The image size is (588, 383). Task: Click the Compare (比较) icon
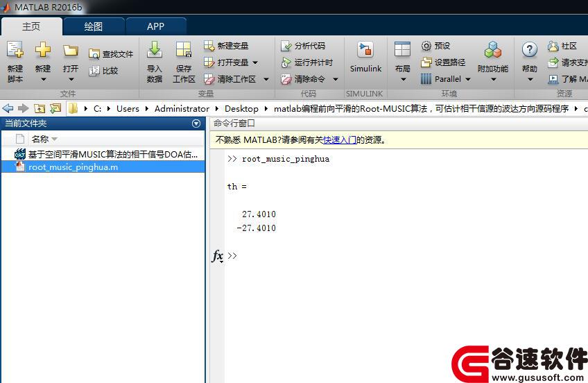[94, 71]
